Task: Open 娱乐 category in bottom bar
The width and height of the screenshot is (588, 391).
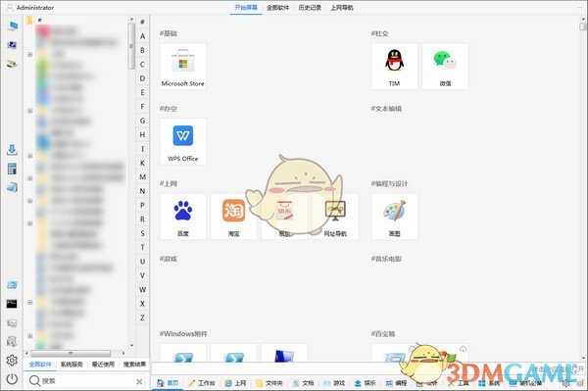Action: (x=365, y=383)
